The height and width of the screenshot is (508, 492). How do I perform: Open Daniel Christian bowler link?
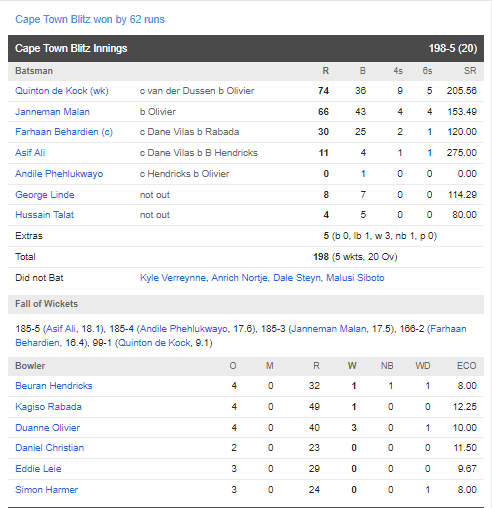49,448
